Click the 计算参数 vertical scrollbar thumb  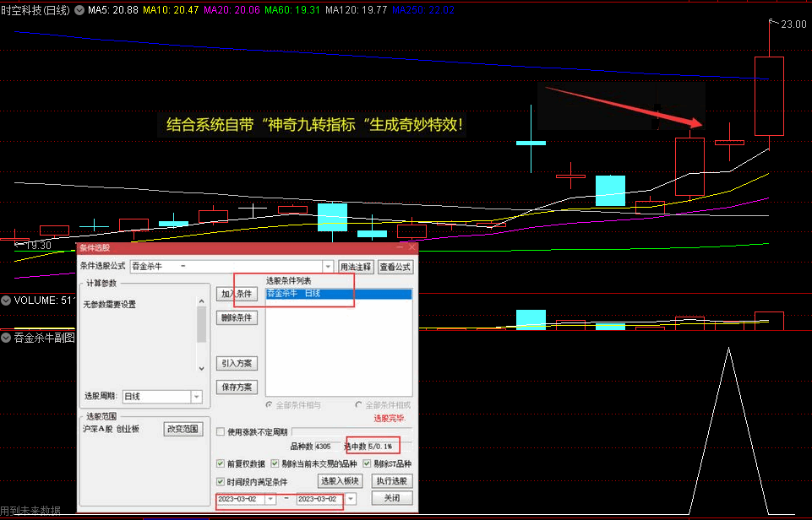(201, 324)
